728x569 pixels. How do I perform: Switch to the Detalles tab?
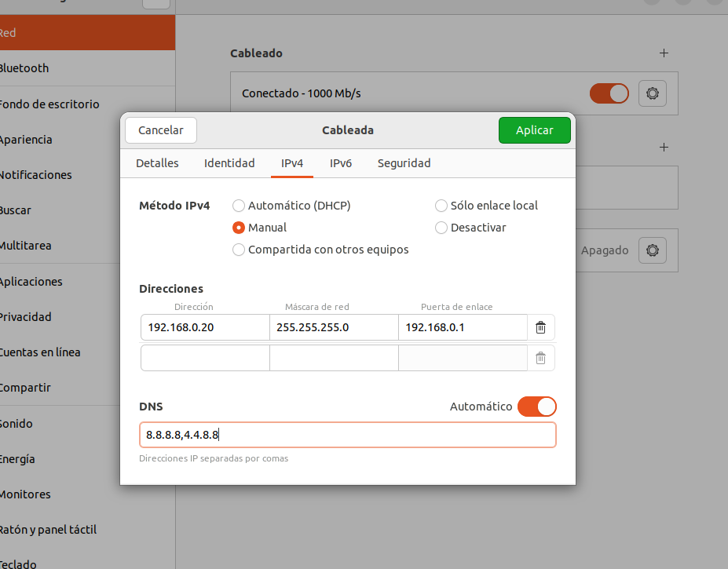click(157, 163)
